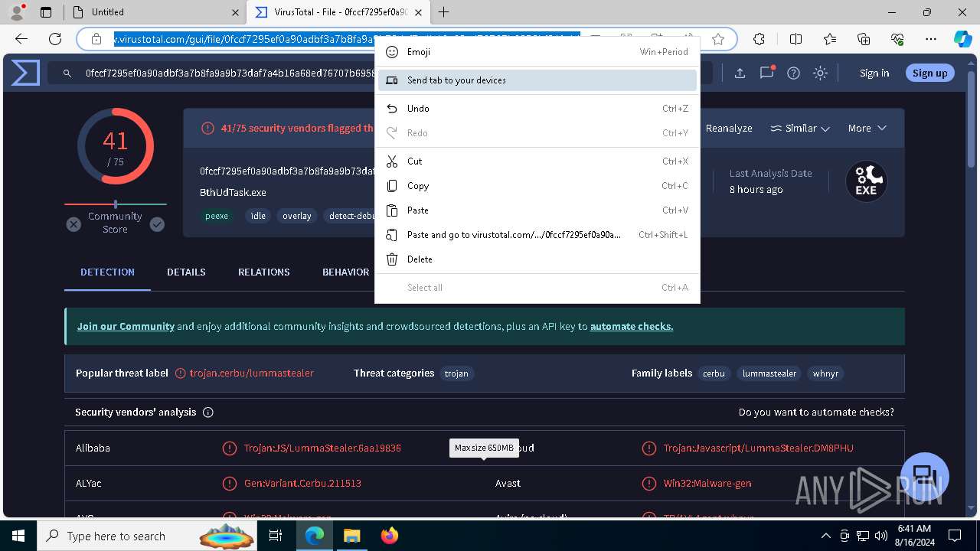The image size is (980, 551).
Task: Select Cut from the context menu
Action: pyautogui.click(x=537, y=161)
